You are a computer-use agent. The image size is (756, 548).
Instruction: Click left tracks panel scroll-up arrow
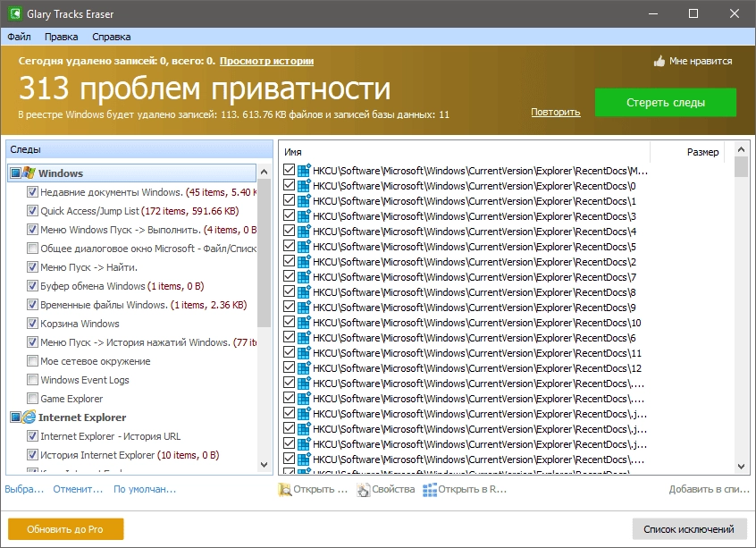pyautogui.click(x=264, y=172)
